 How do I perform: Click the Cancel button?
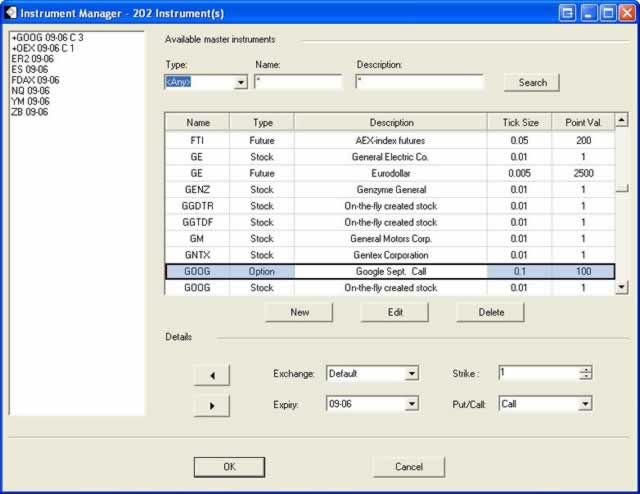pos(409,467)
